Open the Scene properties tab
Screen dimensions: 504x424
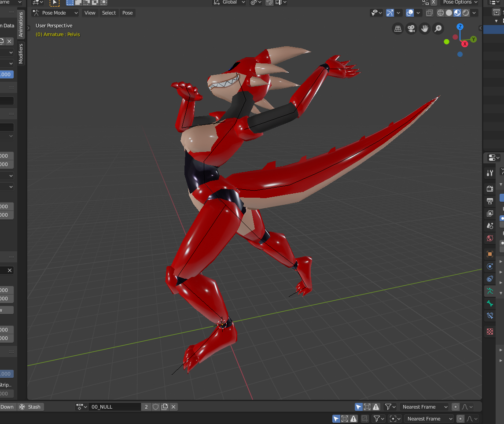[x=489, y=226]
